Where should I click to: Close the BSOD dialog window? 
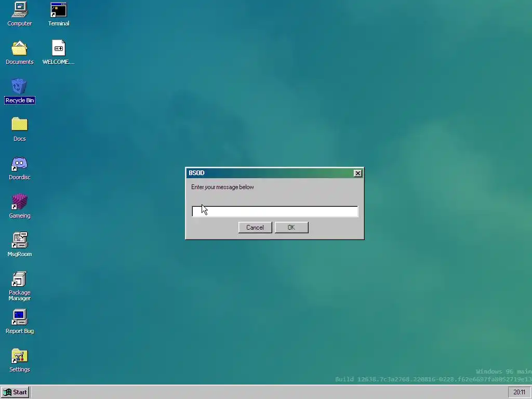tap(357, 173)
